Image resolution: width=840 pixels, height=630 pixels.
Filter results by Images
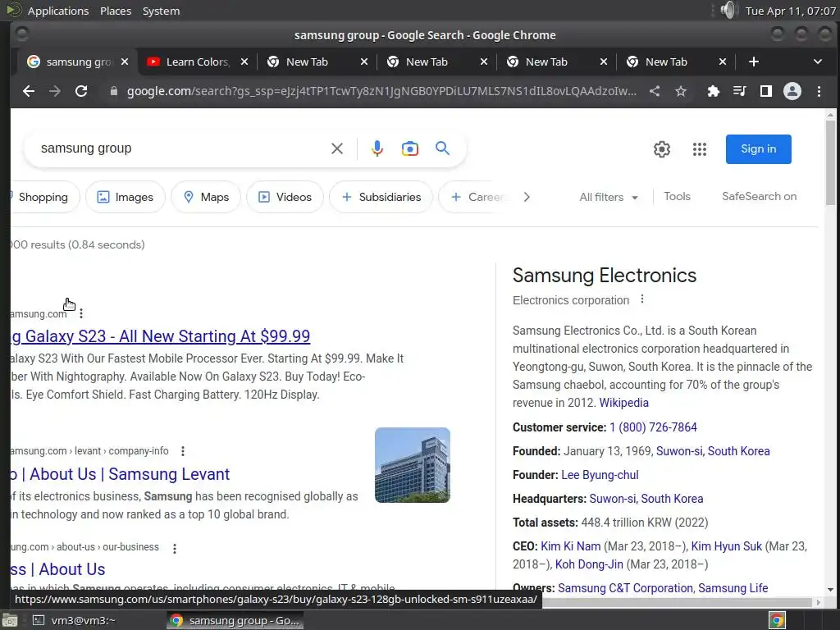point(126,197)
